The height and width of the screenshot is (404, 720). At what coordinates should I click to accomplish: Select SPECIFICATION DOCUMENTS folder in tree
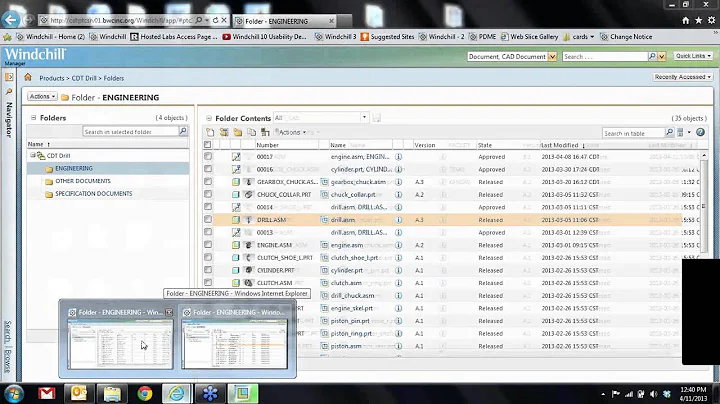(x=94, y=194)
